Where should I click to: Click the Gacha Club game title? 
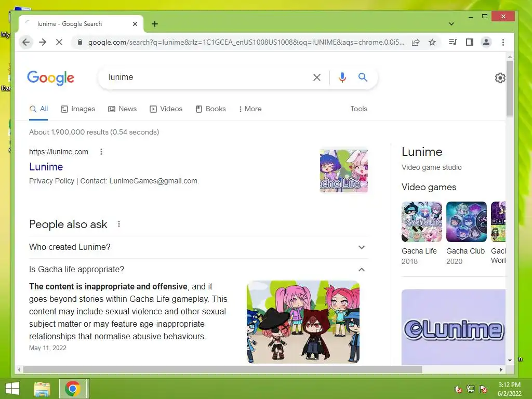point(465,251)
